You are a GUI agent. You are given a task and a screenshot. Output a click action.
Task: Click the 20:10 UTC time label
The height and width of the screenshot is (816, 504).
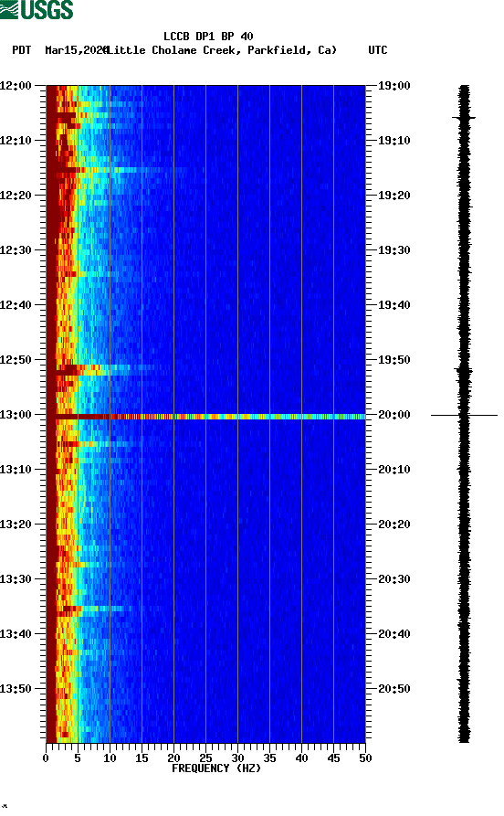tap(394, 470)
